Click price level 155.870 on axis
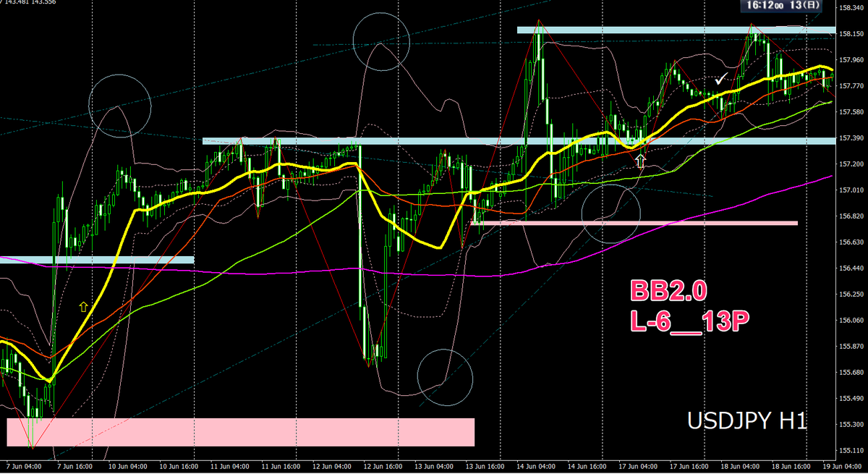This screenshot has height=474, width=868. [x=852, y=347]
